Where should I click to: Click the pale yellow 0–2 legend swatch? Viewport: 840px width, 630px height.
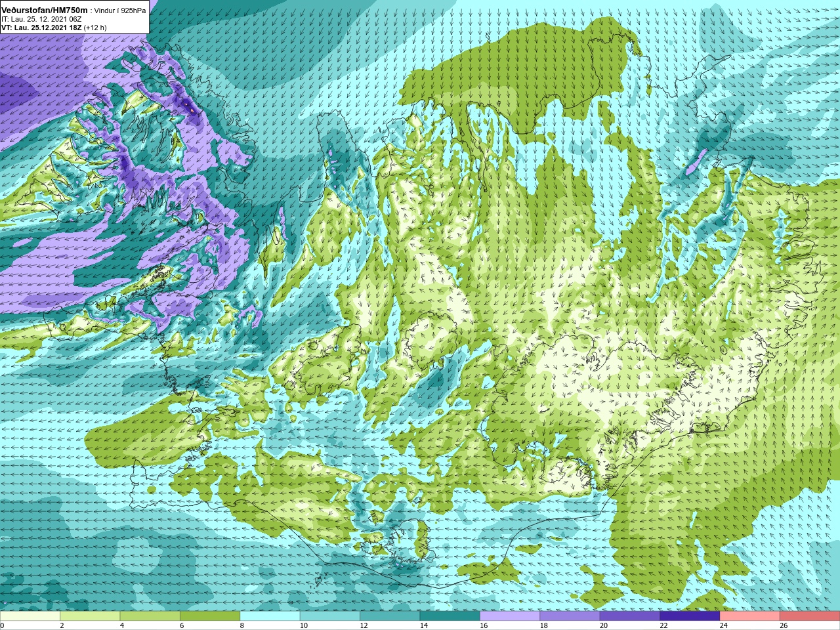[30, 616]
